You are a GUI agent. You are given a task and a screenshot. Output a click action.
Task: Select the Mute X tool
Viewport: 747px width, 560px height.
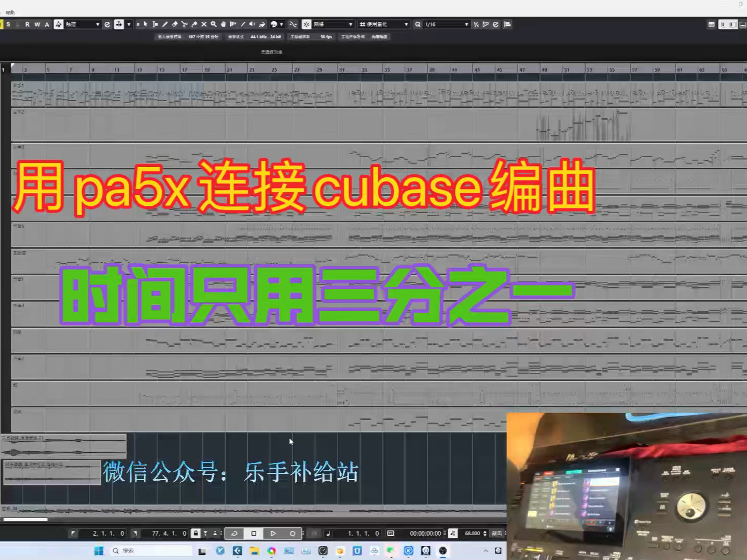tap(204, 24)
